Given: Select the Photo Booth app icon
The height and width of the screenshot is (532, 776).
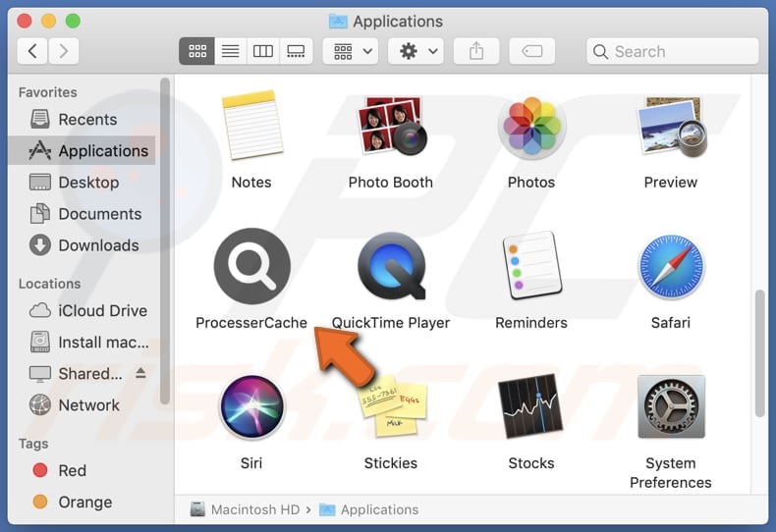Looking at the screenshot, I should [391, 126].
